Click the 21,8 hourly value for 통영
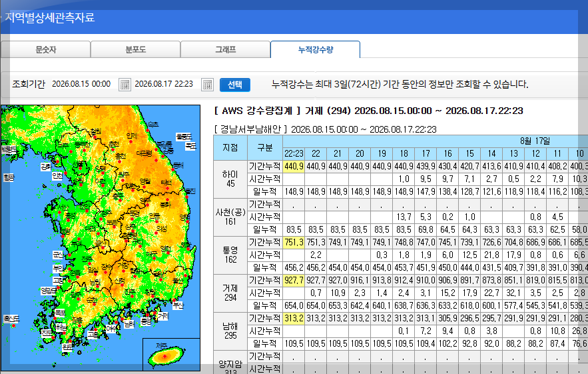The width and height of the screenshot is (588, 374). (x=491, y=255)
